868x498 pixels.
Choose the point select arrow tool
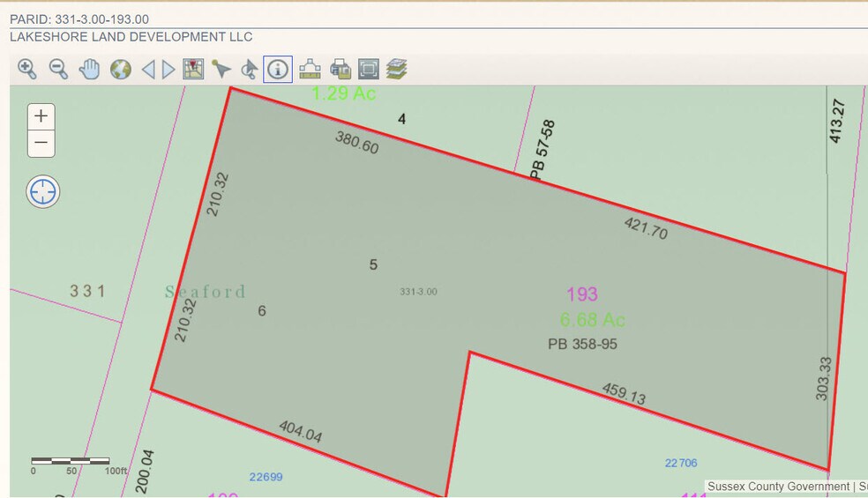tap(221, 69)
